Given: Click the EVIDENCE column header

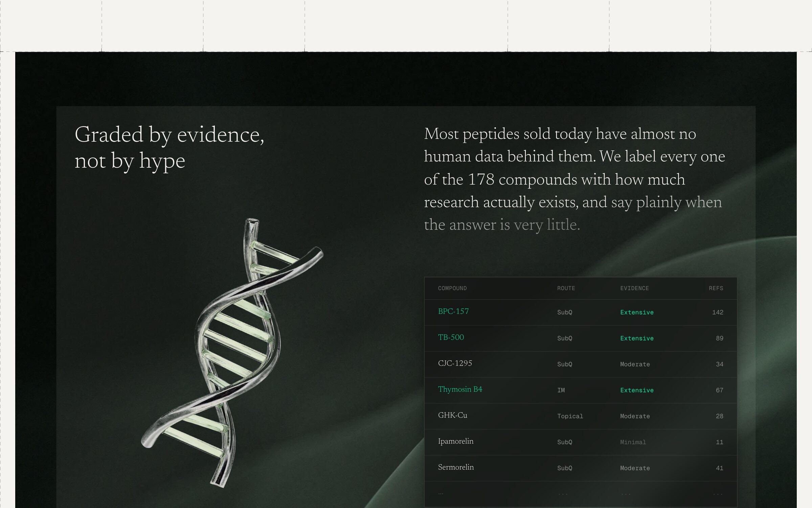Looking at the screenshot, I should 634,288.
